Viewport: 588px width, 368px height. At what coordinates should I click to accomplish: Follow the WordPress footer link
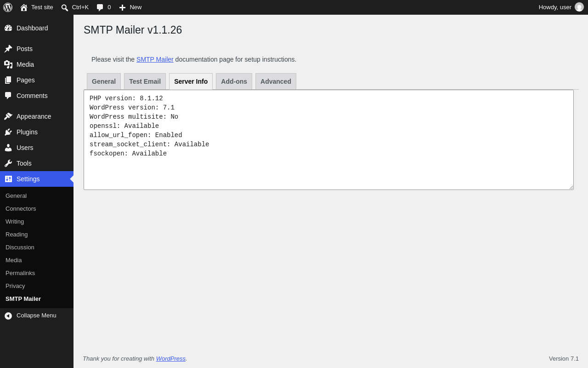[x=171, y=358]
